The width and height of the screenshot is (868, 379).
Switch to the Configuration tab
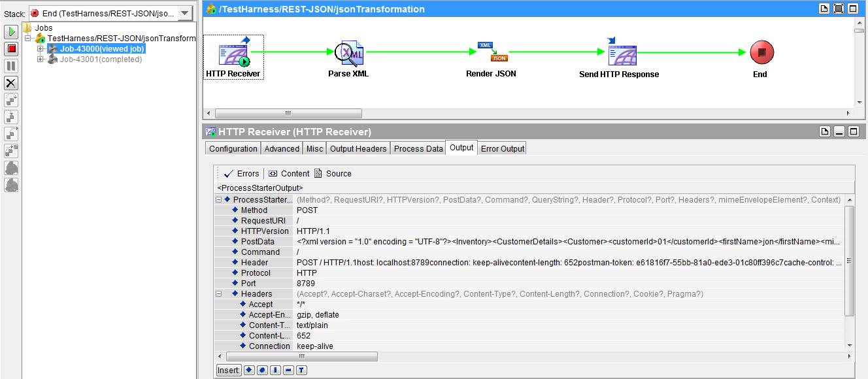coord(233,148)
